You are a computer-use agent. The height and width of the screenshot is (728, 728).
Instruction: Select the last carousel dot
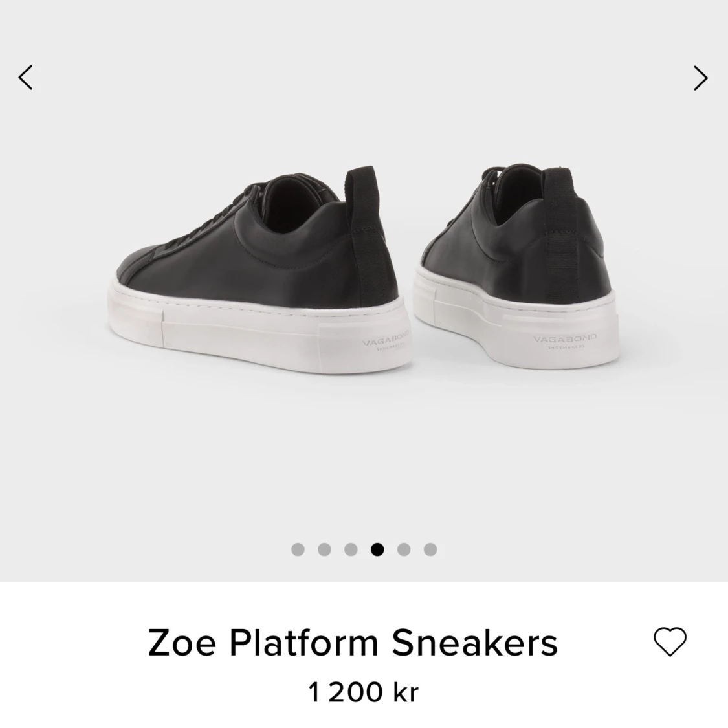coord(430,549)
